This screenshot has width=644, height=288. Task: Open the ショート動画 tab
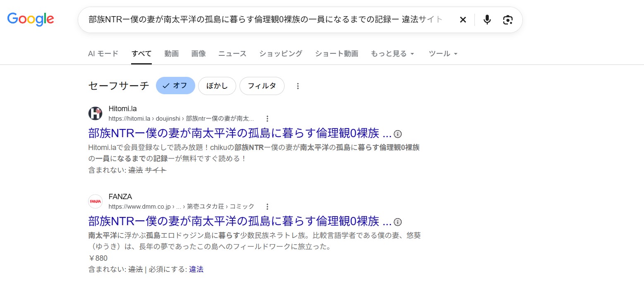336,53
